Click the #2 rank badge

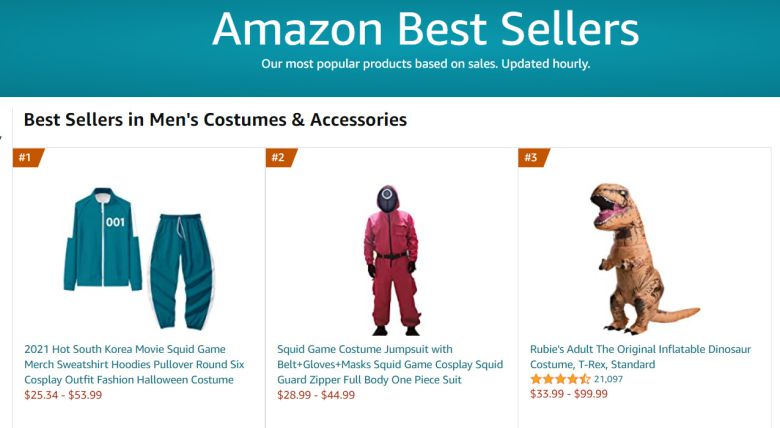pos(279,157)
